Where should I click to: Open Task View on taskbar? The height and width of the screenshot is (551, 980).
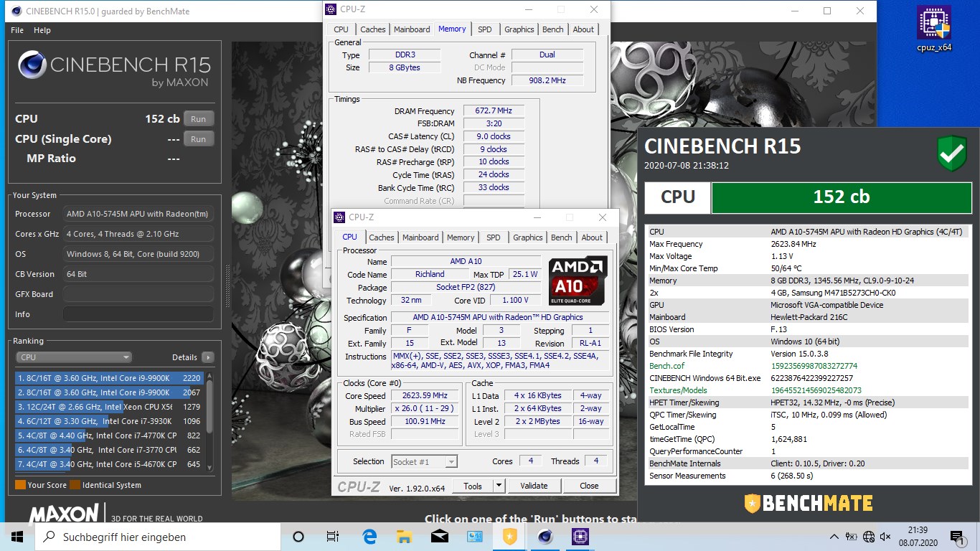(333, 537)
